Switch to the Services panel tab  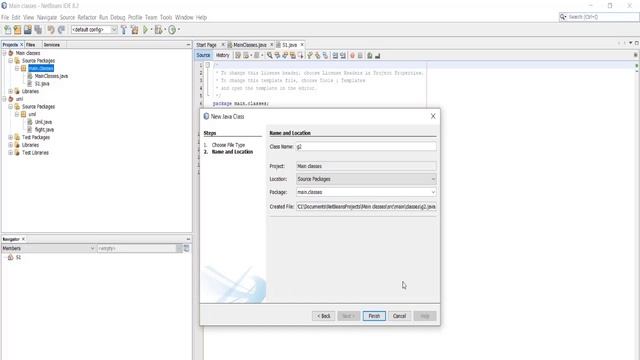(x=52, y=44)
